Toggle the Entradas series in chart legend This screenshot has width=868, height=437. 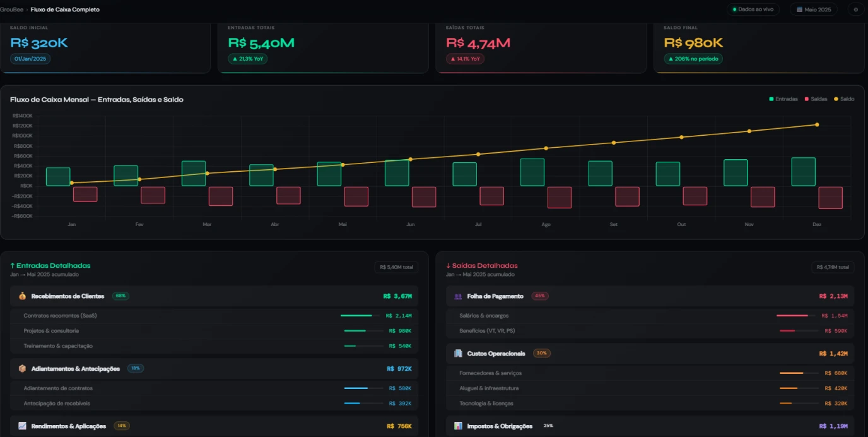click(x=783, y=99)
